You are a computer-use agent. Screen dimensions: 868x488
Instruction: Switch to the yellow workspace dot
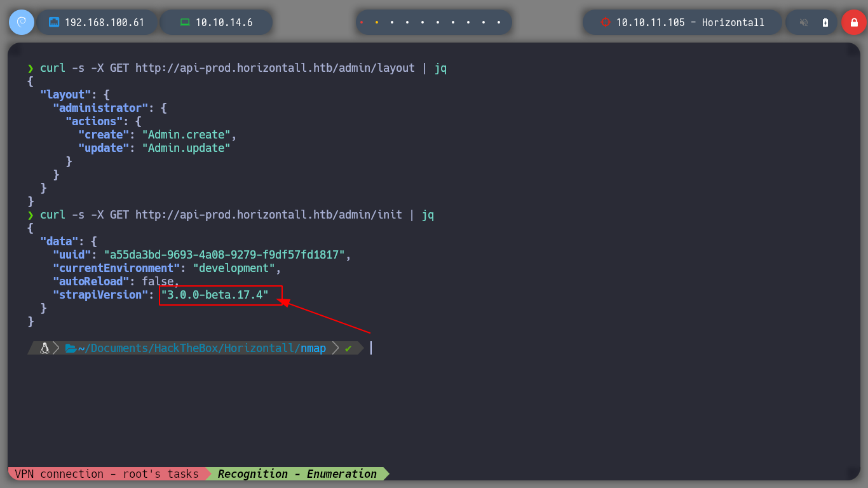coord(377,22)
